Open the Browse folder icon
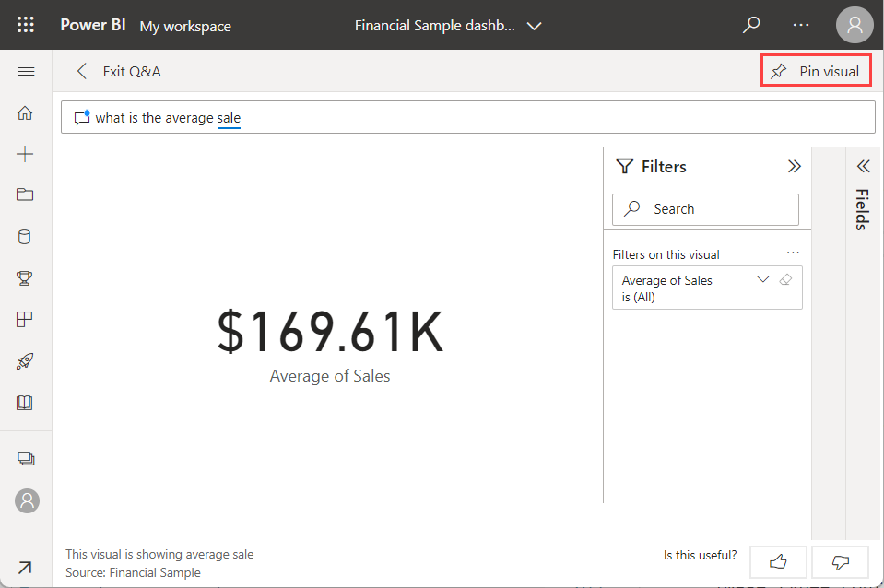This screenshot has height=588, width=884. pyautogui.click(x=25, y=194)
